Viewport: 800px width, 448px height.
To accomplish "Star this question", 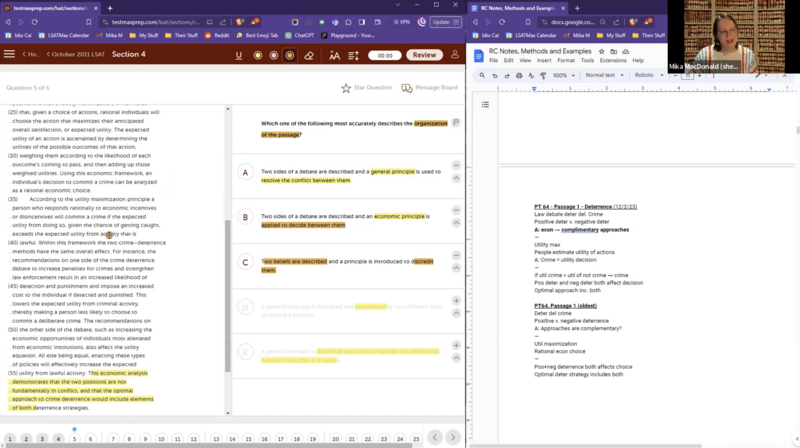I will [367, 88].
